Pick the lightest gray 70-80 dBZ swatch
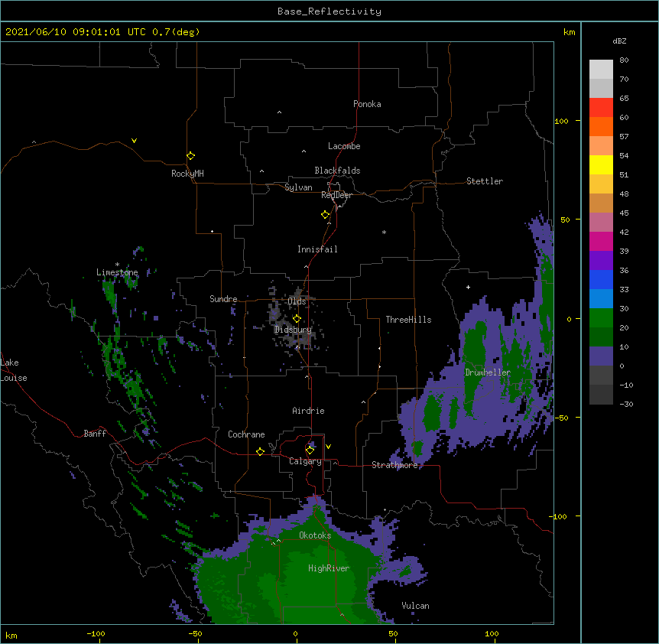 pyautogui.click(x=601, y=70)
